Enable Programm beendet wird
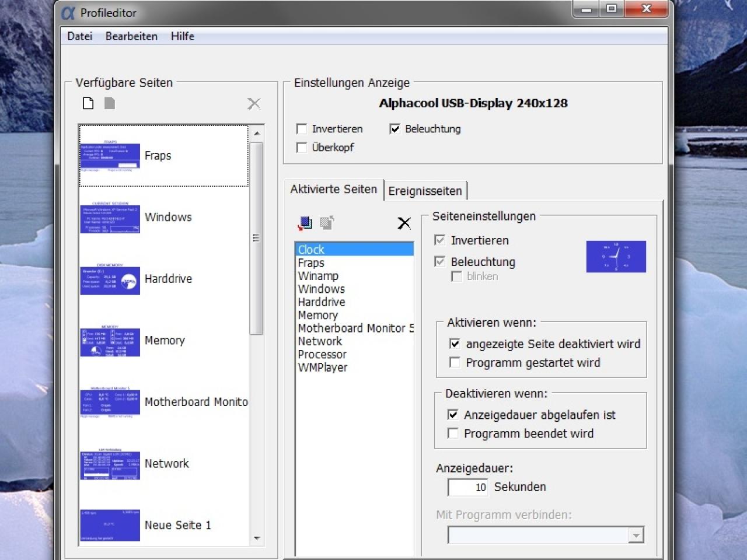This screenshot has width=747, height=560. click(453, 433)
